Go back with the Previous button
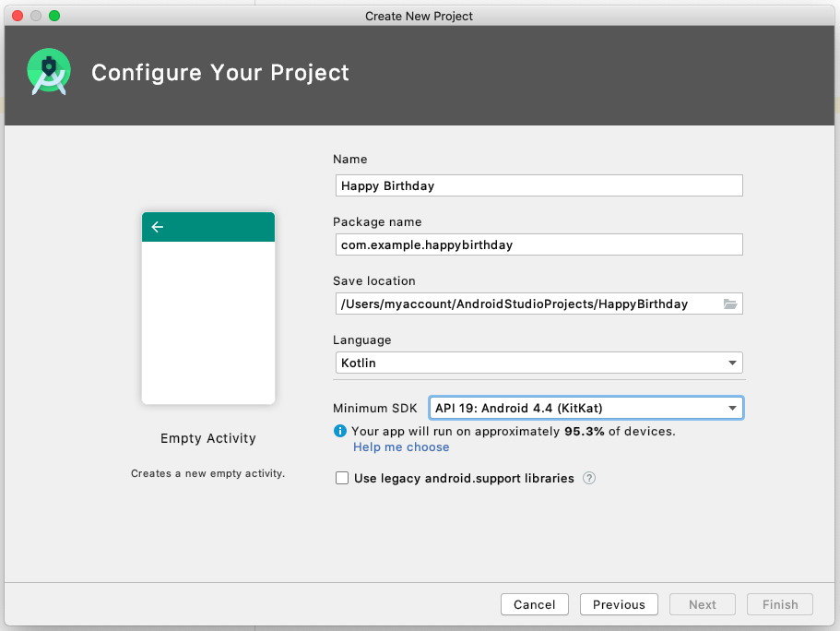Image resolution: width=840 pixels, height=631 pixels. tap(619, 604)
